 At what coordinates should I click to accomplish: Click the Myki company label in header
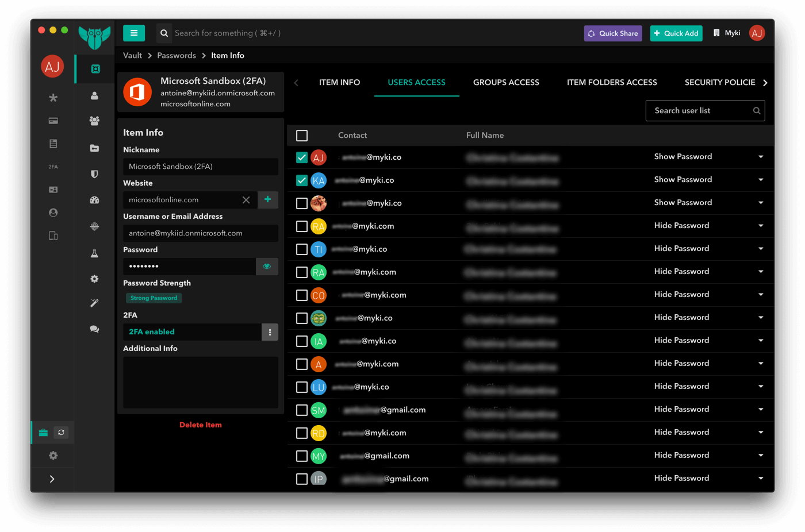click(x=727, y=33)
